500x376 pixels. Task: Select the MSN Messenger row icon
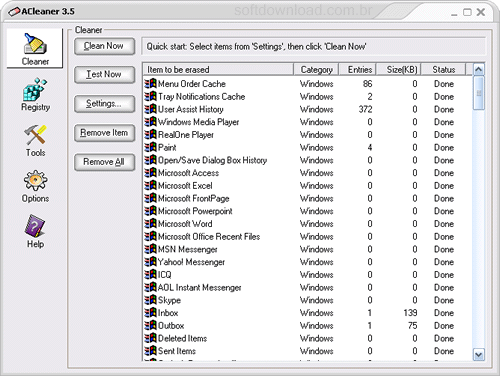pos(150,249)
